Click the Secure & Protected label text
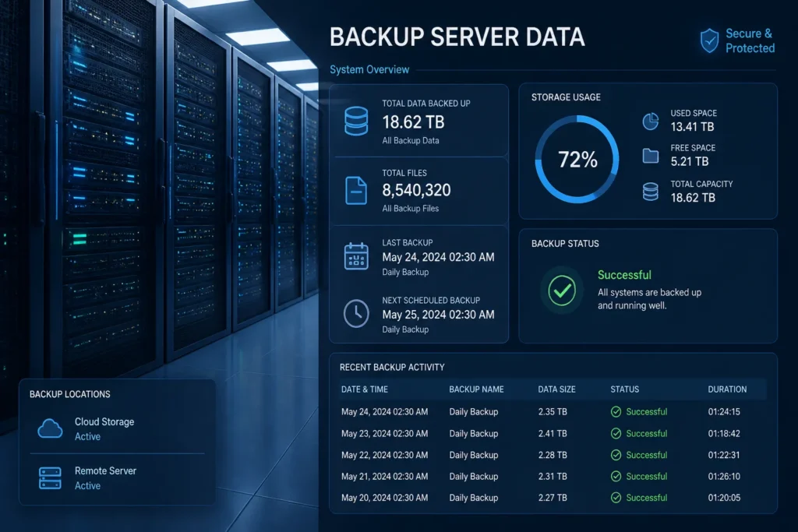Viewport: 798px width, 532px height. click(750, 41)
